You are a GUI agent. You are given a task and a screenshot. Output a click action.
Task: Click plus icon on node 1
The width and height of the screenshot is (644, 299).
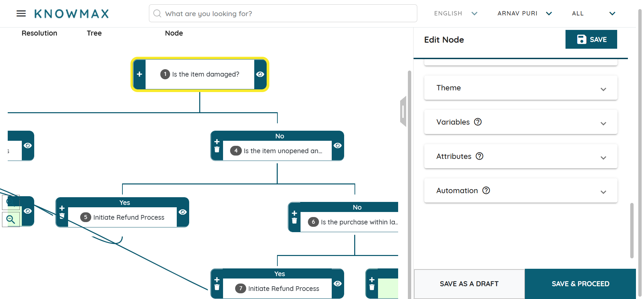click(140, 74)
